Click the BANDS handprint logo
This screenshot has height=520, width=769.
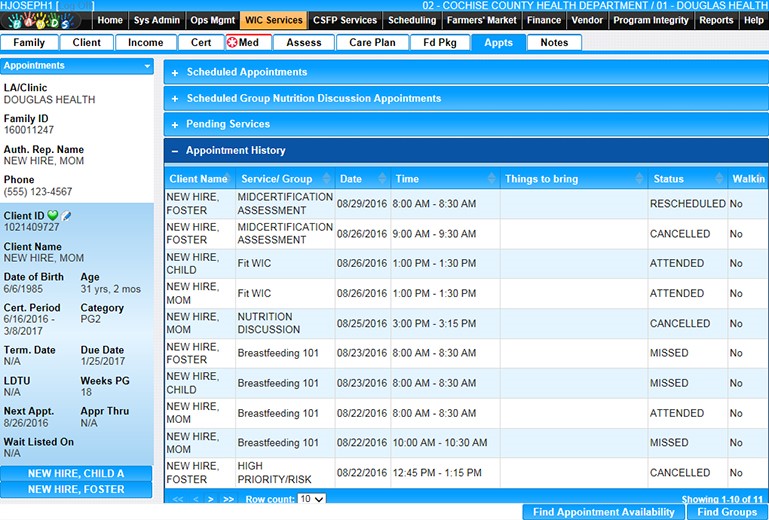[46, 20]
